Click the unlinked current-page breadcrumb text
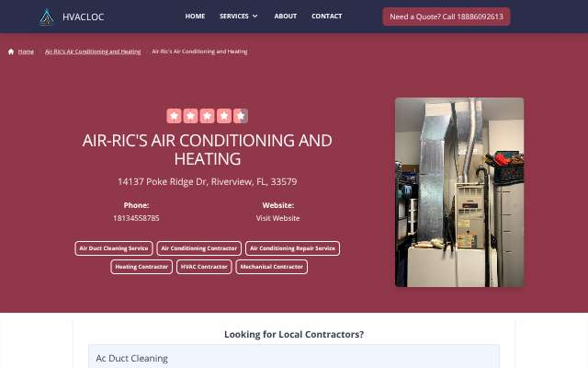 coord(199,52)
